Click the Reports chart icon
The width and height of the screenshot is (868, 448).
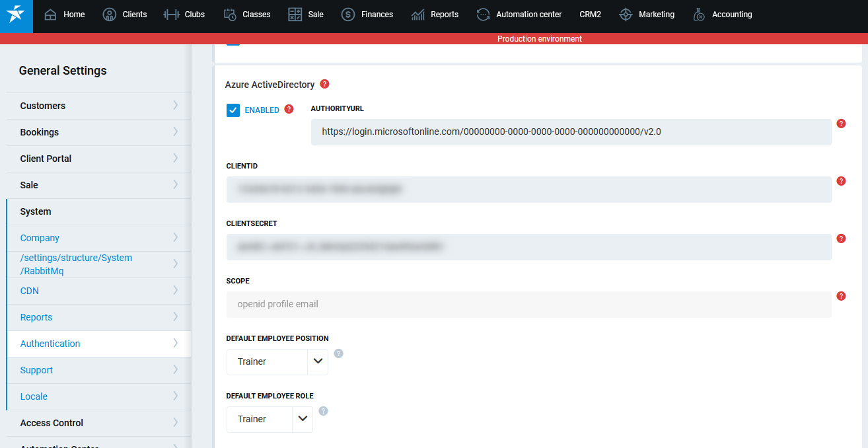pos(418,15)
